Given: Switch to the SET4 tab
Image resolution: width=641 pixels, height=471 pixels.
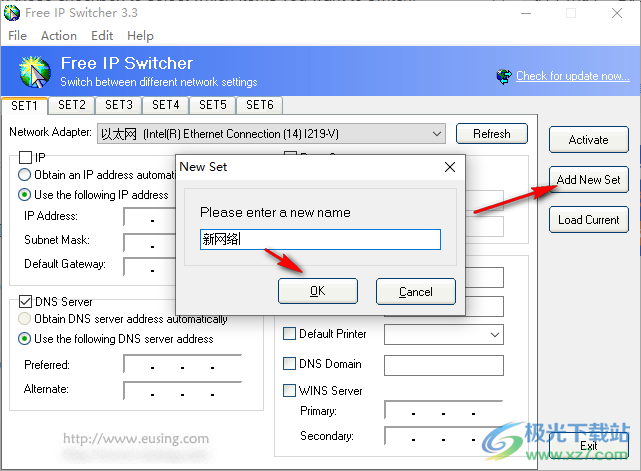Looking at the screenshot, I should pos(166,105).
